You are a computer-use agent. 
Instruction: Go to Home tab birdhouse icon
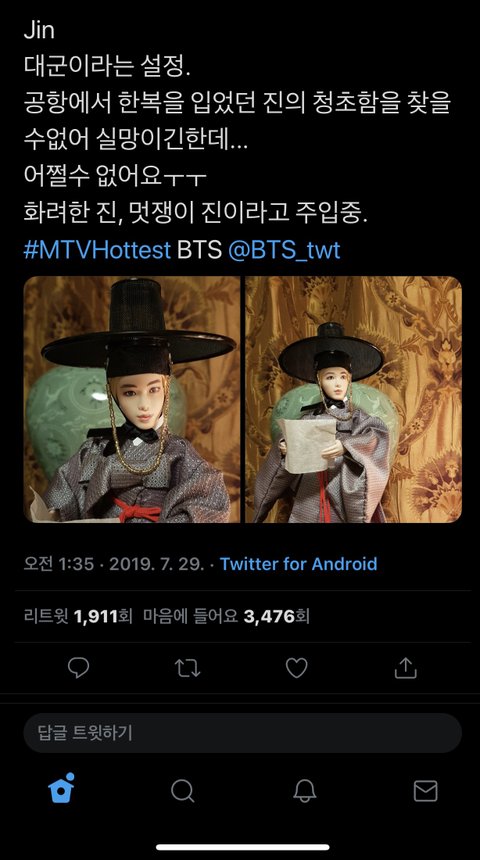coord(61,789)
